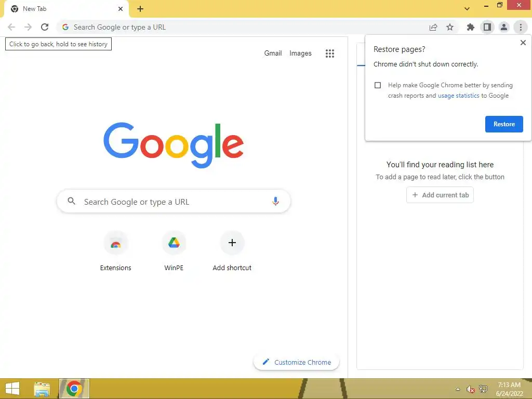532x399 pixels.
Task: Click the browser forward arrow
Action: click(28, 27)
